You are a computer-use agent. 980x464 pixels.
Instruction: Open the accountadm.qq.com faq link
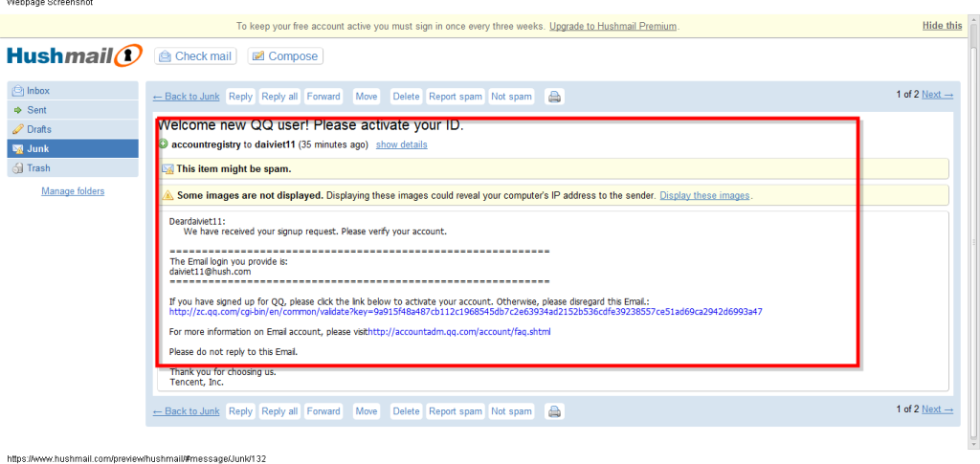click(459, 332)
